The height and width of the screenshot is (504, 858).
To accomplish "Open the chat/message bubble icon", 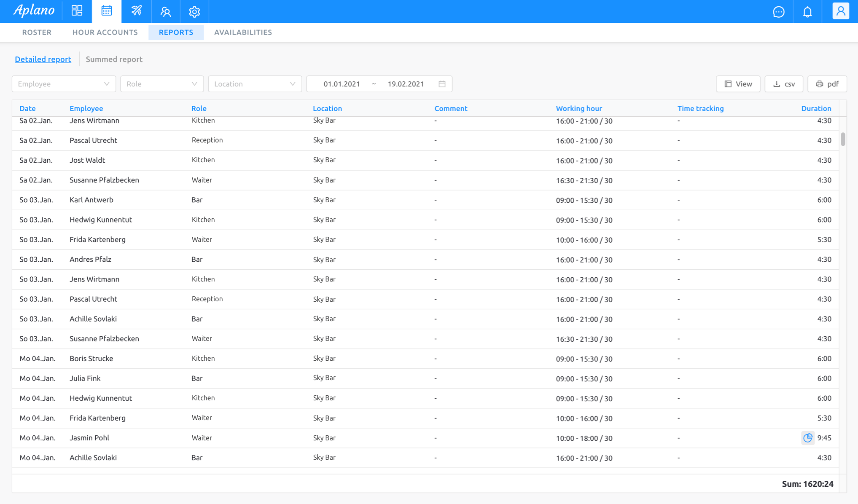I will pyautogui.click(x=779, y=11).
